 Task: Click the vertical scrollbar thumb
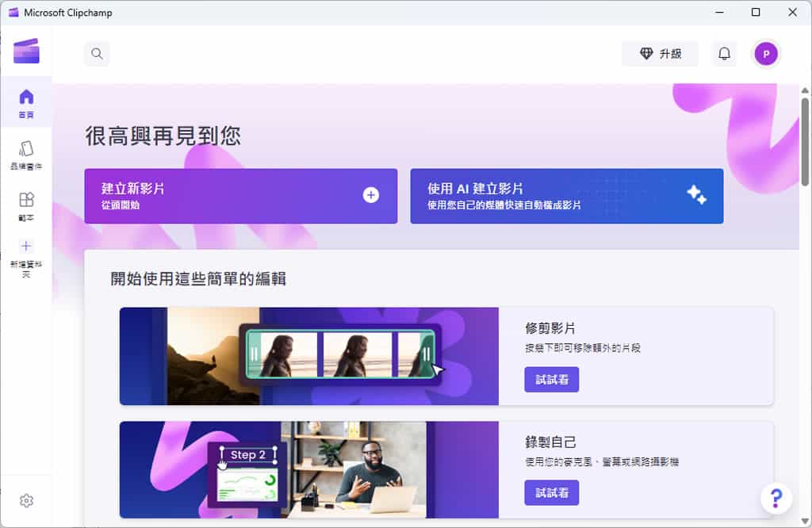pos(805,141)
